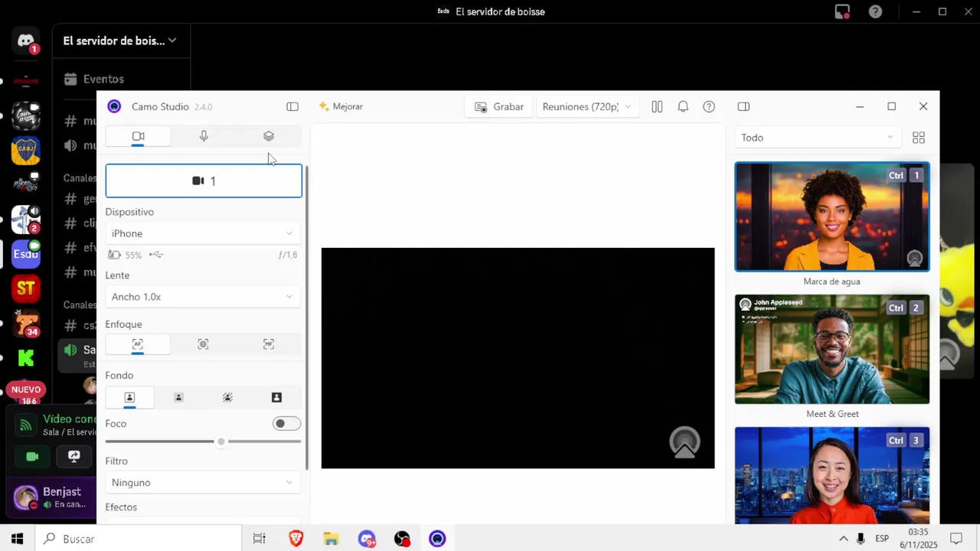Viewport: 980px width, 551px height.
Task: Launch Brave browser from taskbar
Action: (296, 539)
